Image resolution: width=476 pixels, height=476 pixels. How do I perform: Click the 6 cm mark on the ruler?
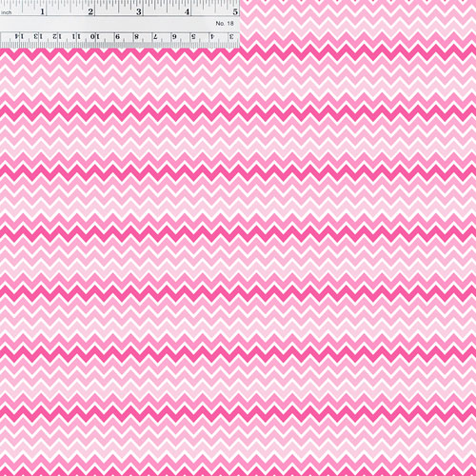[174, 37]
